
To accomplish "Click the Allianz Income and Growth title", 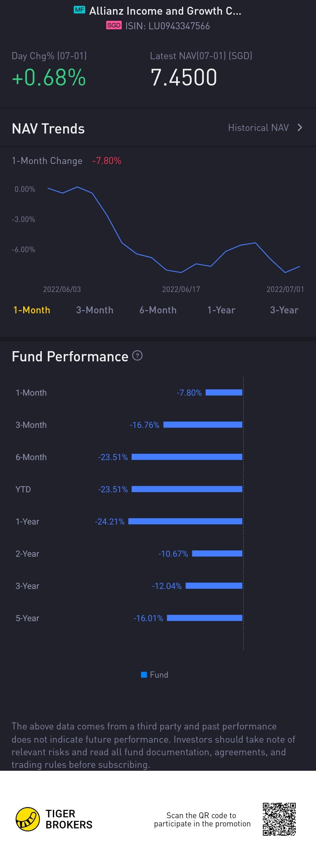I will (165, 11).
